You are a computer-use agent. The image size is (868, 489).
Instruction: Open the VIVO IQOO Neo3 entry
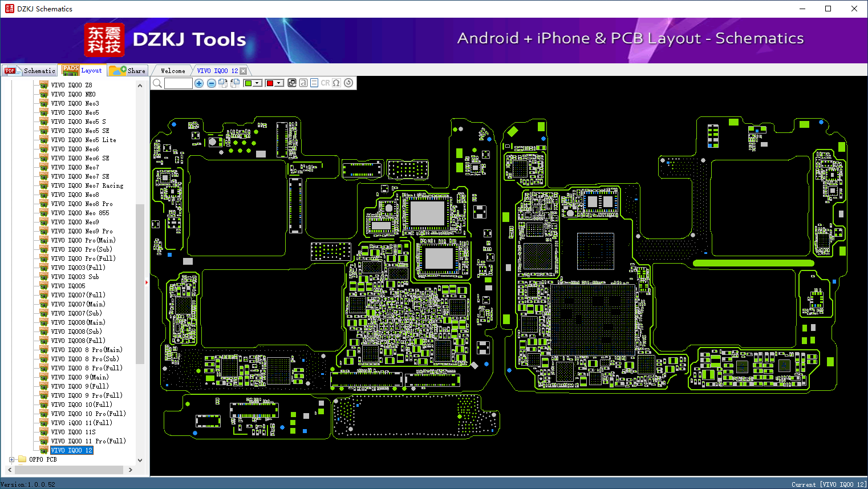point(75,103)
